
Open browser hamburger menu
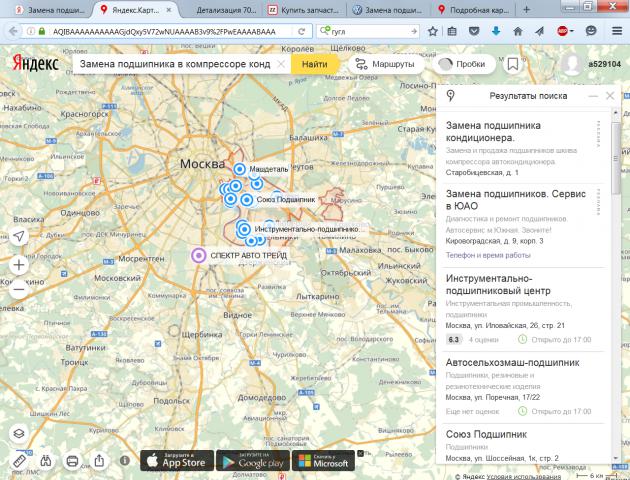(x=617, y=31)
